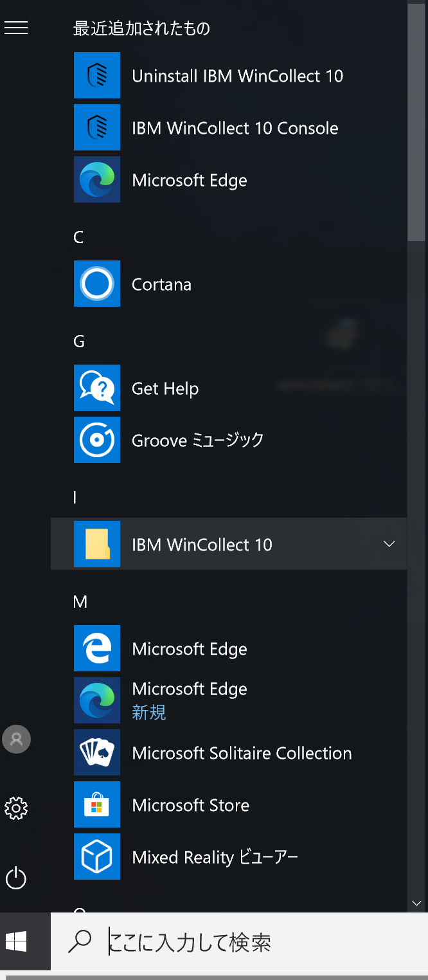The image size is (428, 980).
Task: Click the legacy Microsoft Edge 'e' icon
Action: click(97, 648)
